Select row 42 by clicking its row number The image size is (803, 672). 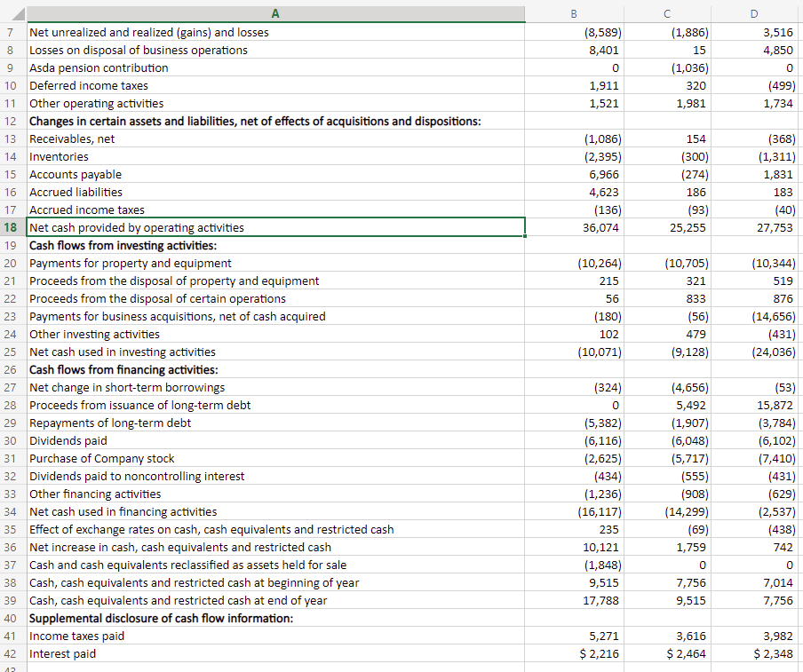click(x=12, y=653)
